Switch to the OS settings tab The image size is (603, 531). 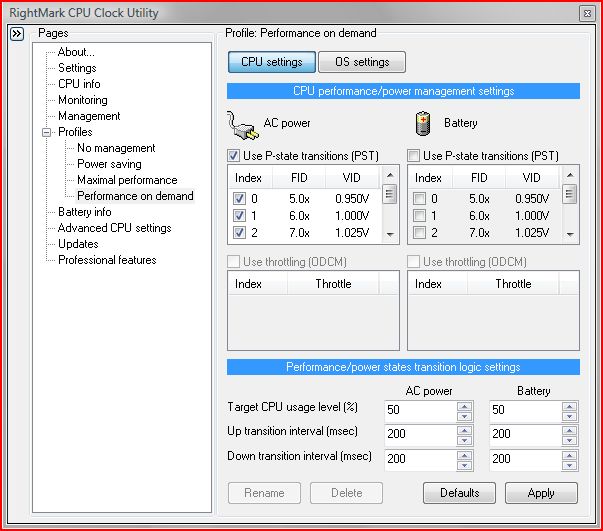pyautogui.click(x=362, y=62)
